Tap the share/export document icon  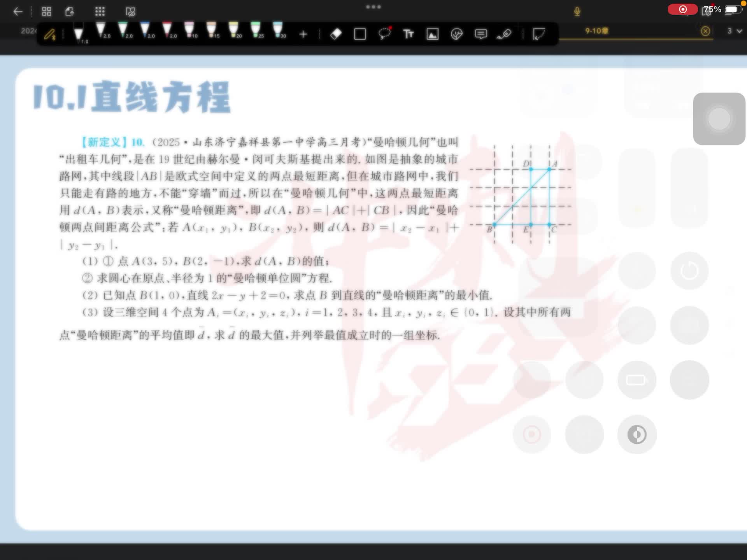pos(70,12)
